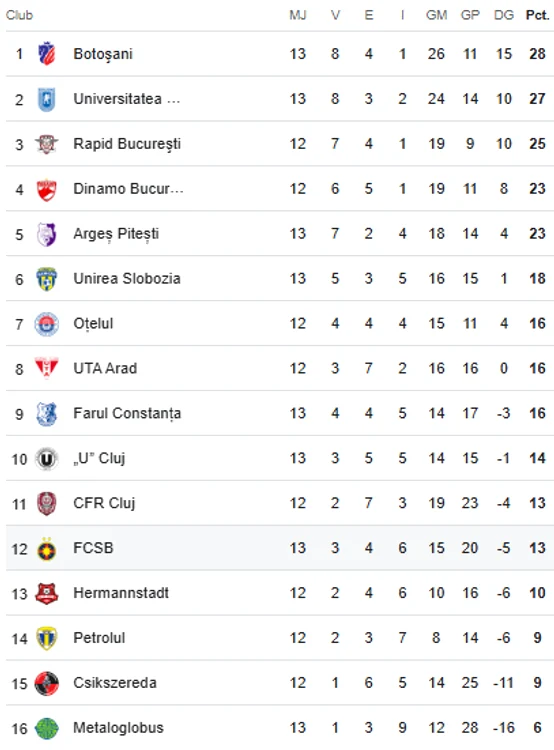Click the Rapid București club logo
The image size is (554, 750).
click(46, 143)
